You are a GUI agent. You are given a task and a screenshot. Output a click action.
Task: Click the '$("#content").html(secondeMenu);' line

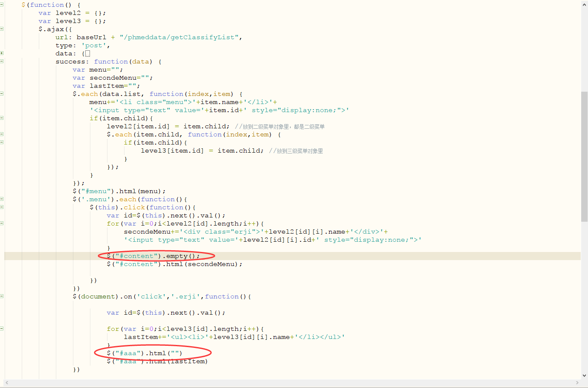[x=174, y=264]
